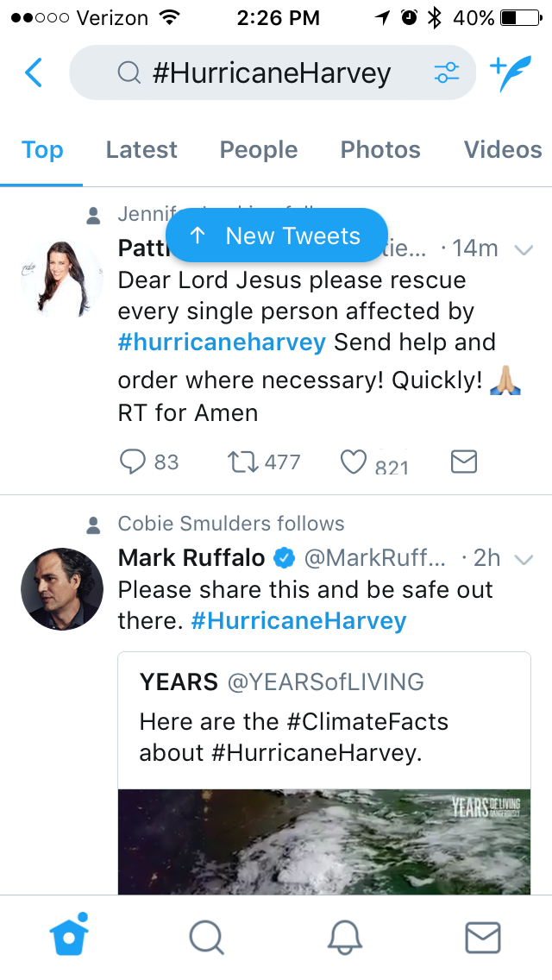552x980 pixels.
Task: Tap the back arrow in the header
Action: click(33, 73)
